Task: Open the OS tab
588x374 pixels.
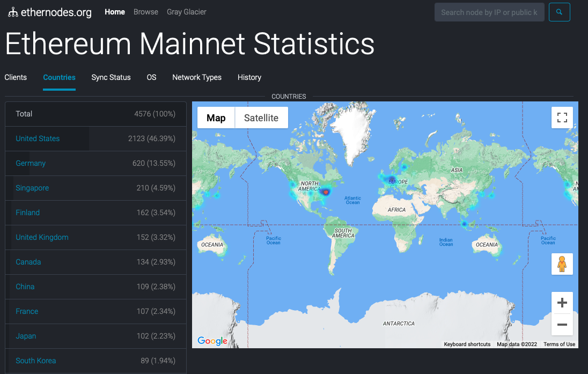Action: point(151,77)
